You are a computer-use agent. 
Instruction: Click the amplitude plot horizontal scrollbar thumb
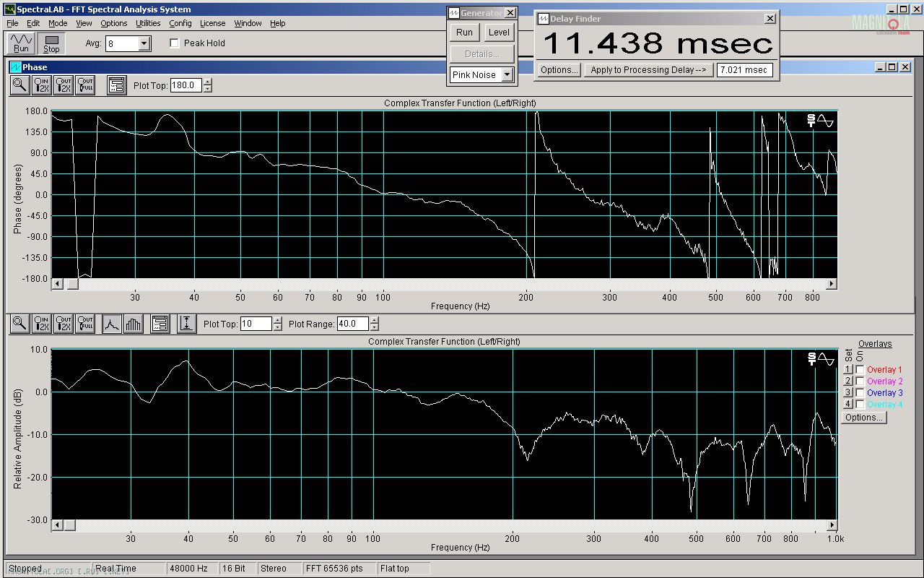point(70,525)
